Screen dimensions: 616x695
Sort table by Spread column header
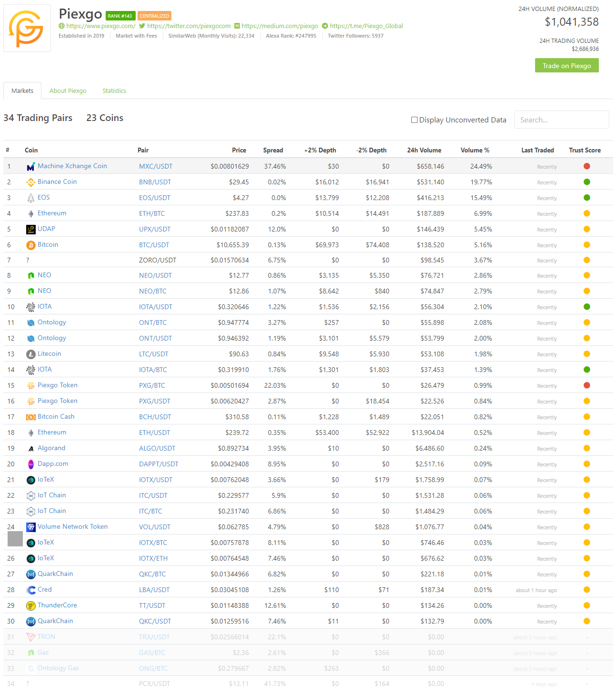point(273,151)
